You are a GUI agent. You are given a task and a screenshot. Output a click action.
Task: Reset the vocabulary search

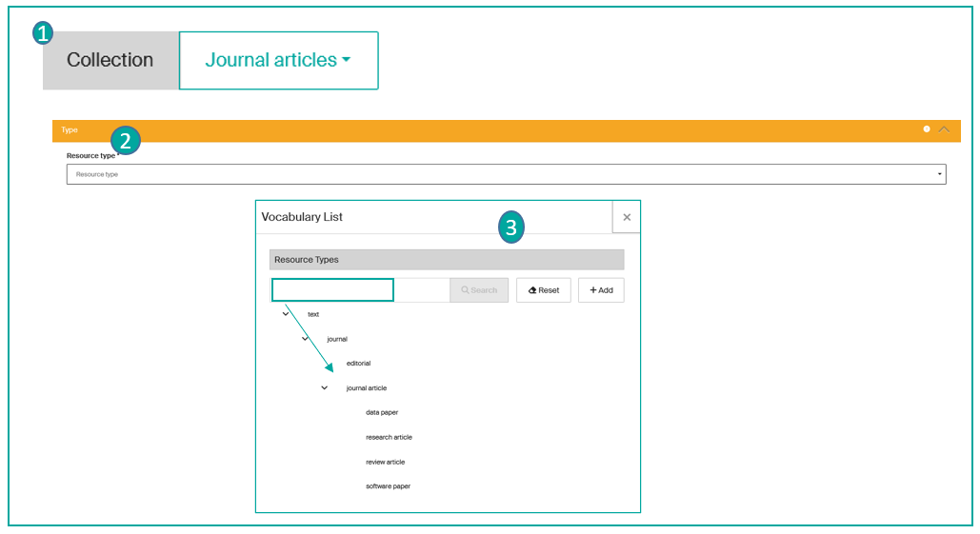[543, 290]
